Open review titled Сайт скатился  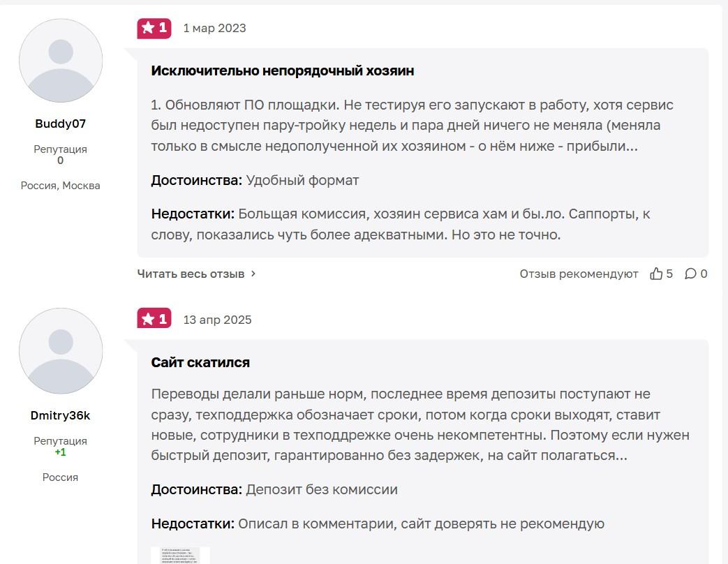(x=200, y=362)
